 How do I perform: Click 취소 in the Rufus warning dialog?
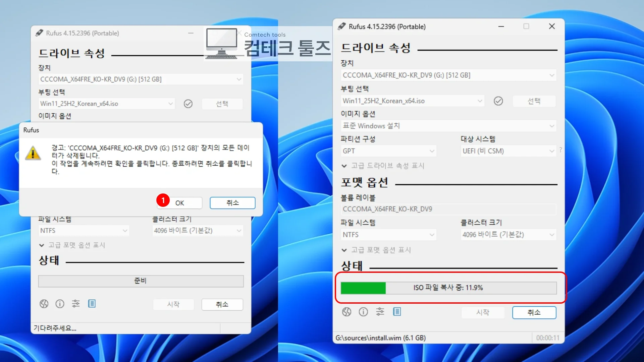tap(232, 203)
